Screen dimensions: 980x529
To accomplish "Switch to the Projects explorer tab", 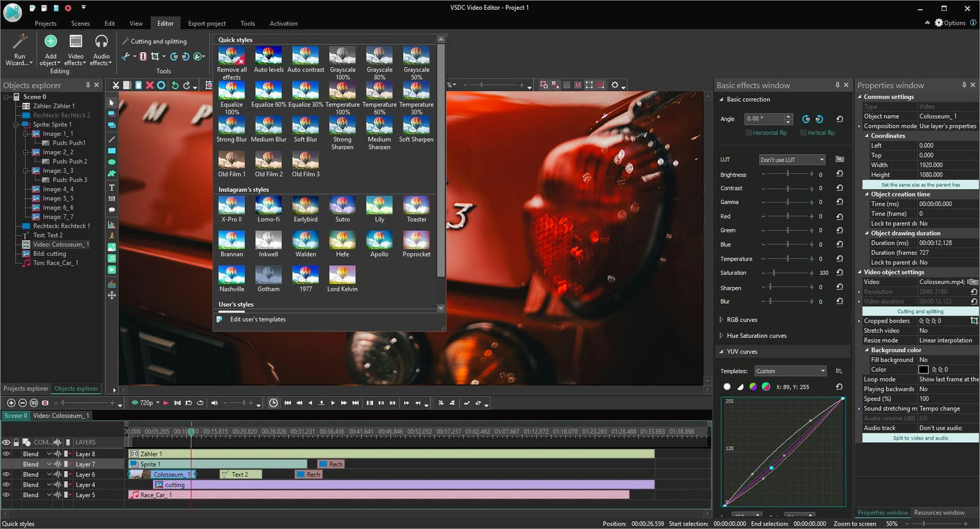I will (26, 388).
